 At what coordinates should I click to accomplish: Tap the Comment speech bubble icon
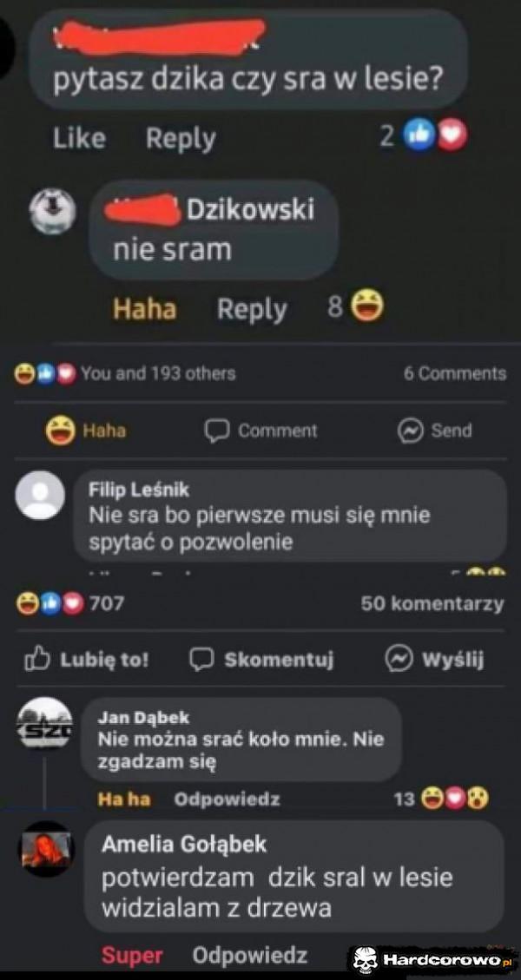[x=216, y=431]
